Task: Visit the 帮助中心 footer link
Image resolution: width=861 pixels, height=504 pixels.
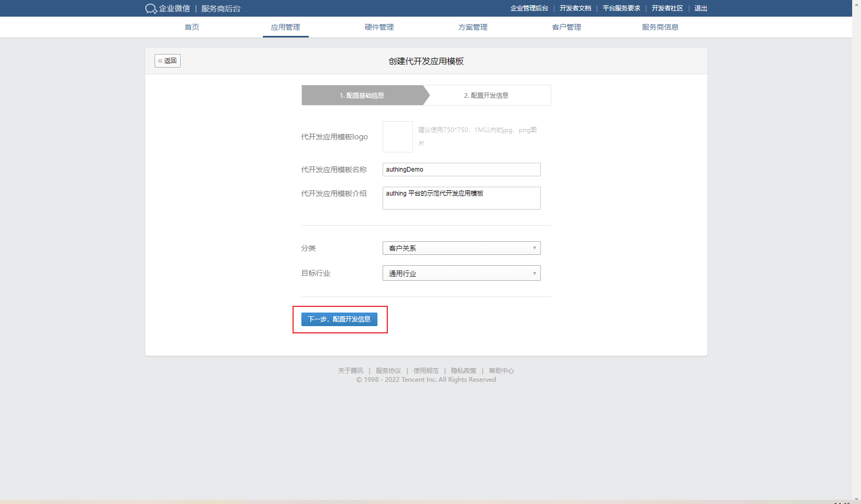Action: 501,371
